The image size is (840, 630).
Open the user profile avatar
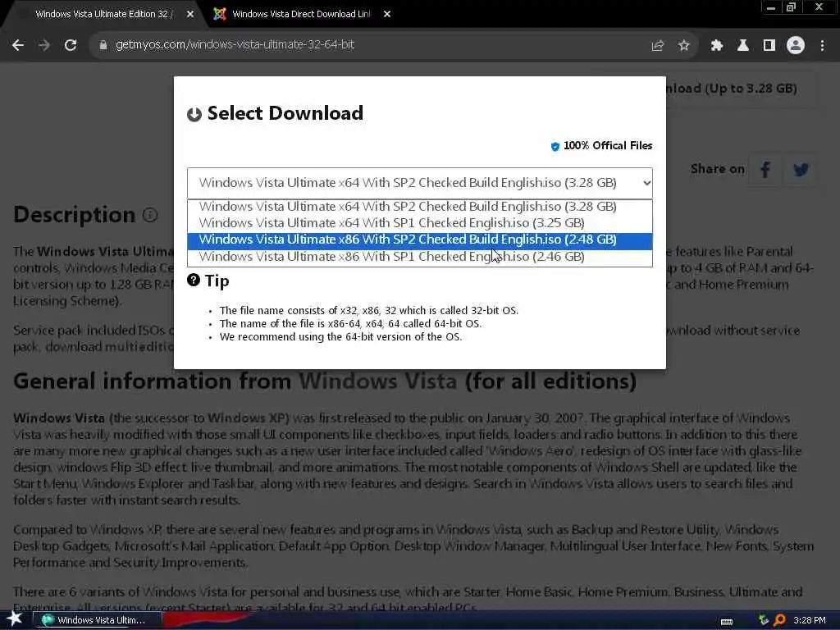click(x=796, y=46)
